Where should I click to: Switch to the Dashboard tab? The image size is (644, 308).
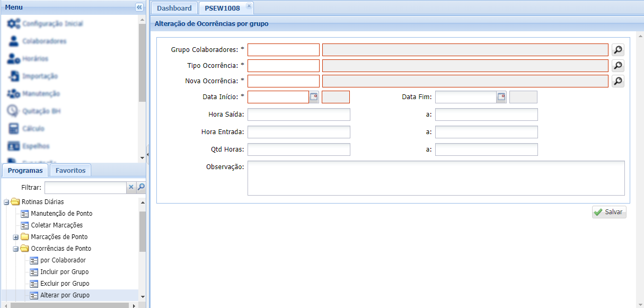pyautogui.click(x=174, y=8)
